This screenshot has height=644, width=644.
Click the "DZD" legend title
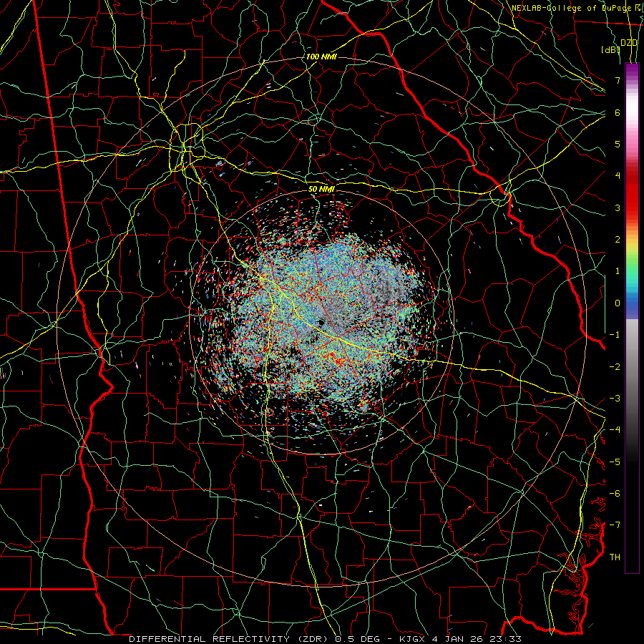pos(629,43)
